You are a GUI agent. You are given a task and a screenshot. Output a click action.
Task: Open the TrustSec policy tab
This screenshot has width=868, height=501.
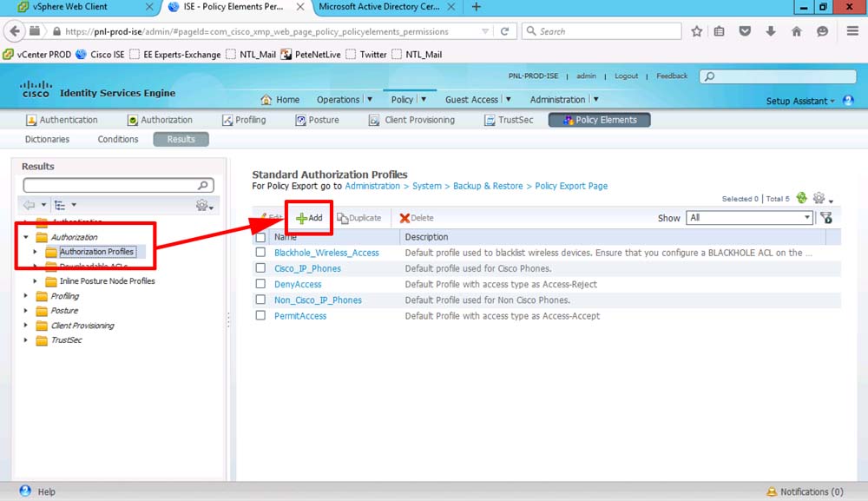click(x=509, y=120)
